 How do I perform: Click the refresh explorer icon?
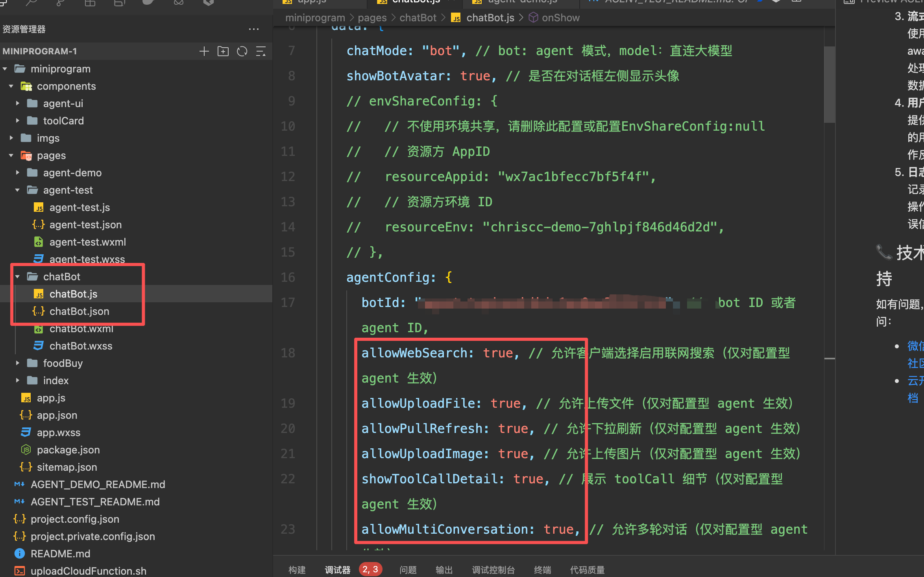pyautogui.click(x=242, y=52)
